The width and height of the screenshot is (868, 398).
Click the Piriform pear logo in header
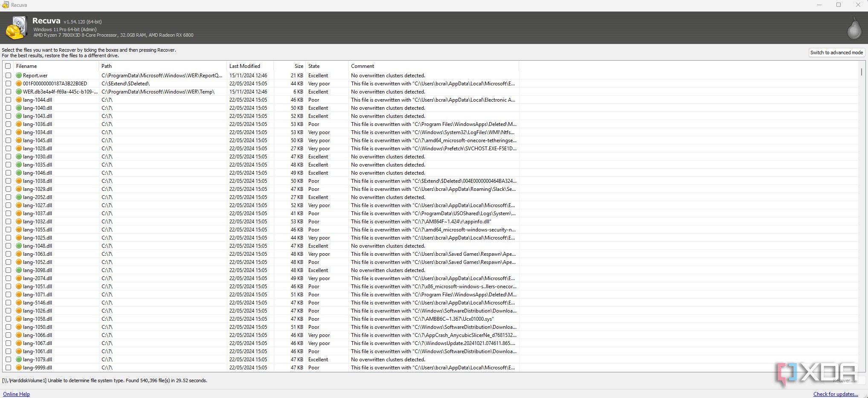click(854, 29)
